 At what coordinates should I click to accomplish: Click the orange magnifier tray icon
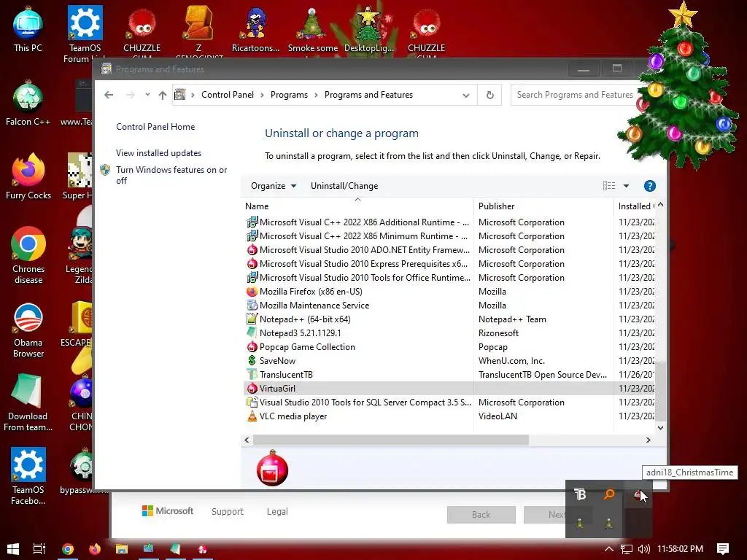point(609,494)
